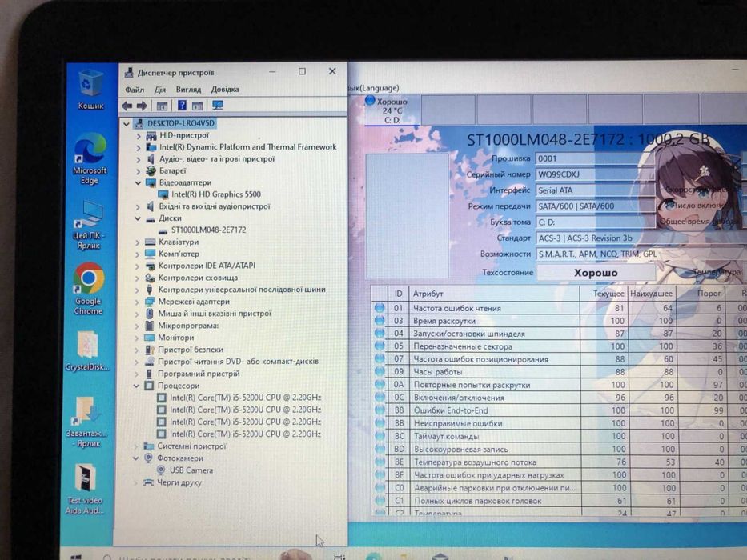Click the Интерфейс field Serial ATA

pyautogui.click(x=596, y=190)
